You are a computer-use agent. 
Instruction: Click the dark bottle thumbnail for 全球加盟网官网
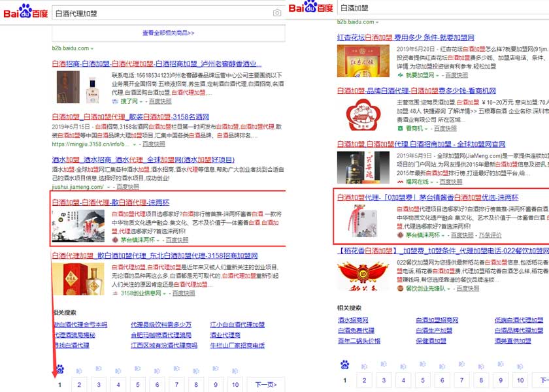click(363, 168)
